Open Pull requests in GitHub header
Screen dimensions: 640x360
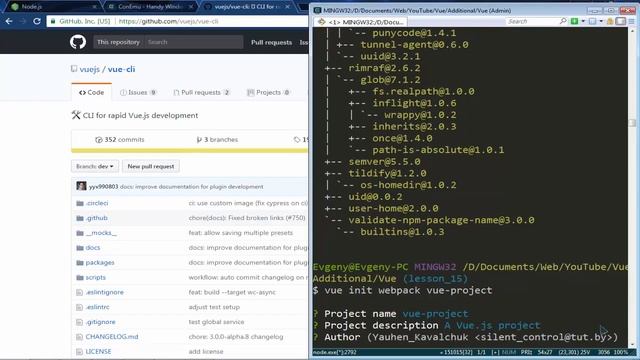(x=271, y=42)
